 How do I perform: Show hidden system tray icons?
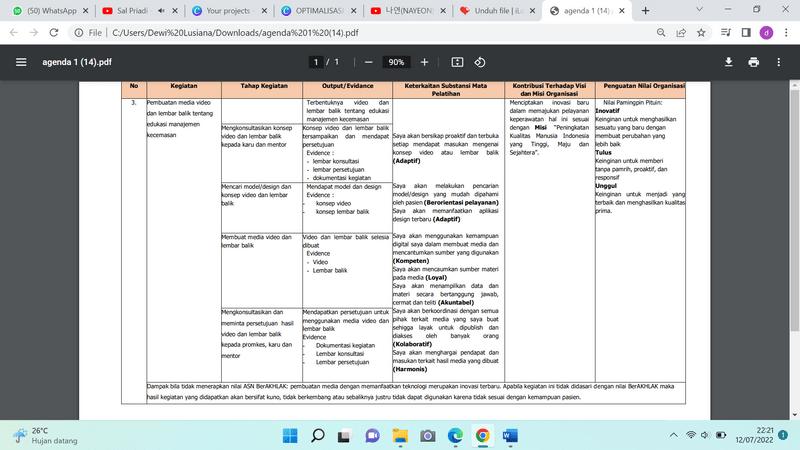pyautogui.click(x=673, y=435)
